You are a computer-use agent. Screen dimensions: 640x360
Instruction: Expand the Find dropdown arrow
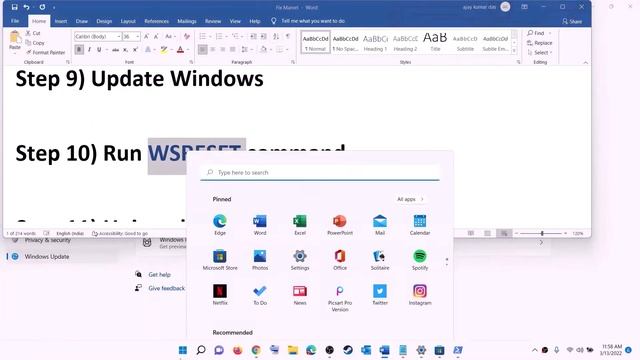coord(550,33)
